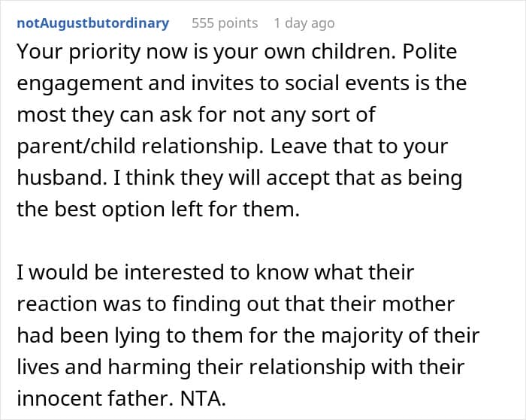The image size is (526, 420).
Task: Open the notAugustbutordinary user profile
Action: pyautogui.click(x=94, y=23)
